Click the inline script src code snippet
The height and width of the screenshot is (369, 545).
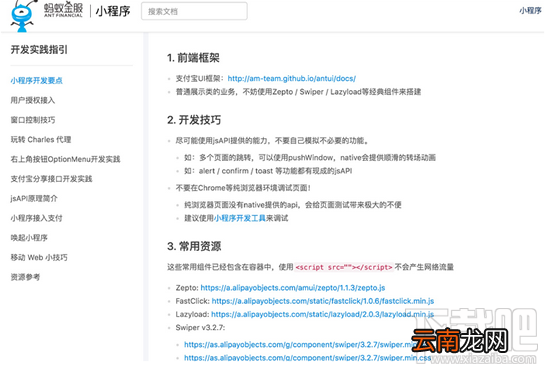tap(344, 267)
